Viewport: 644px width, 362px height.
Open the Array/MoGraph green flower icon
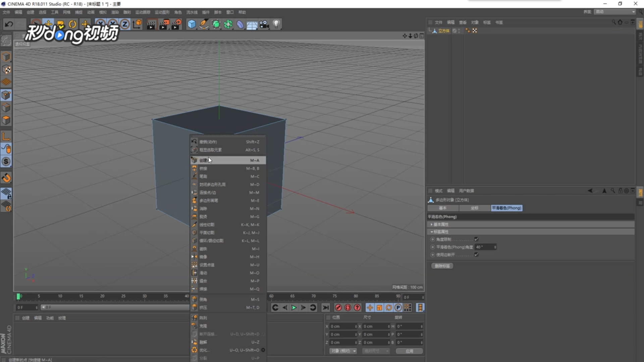(x=228, y=24)
